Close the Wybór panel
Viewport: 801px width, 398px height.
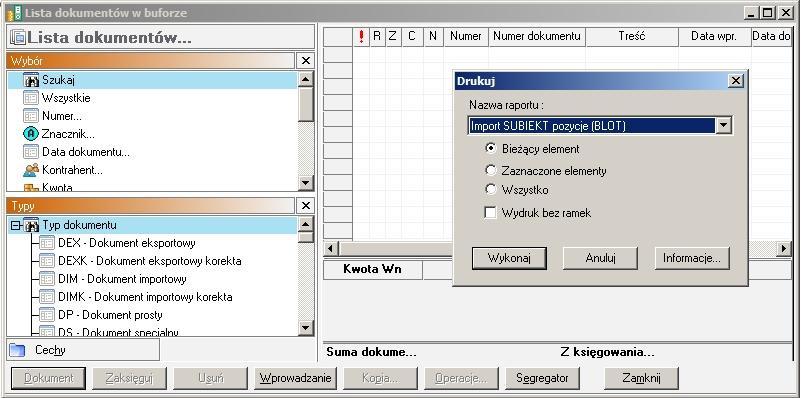305,61
